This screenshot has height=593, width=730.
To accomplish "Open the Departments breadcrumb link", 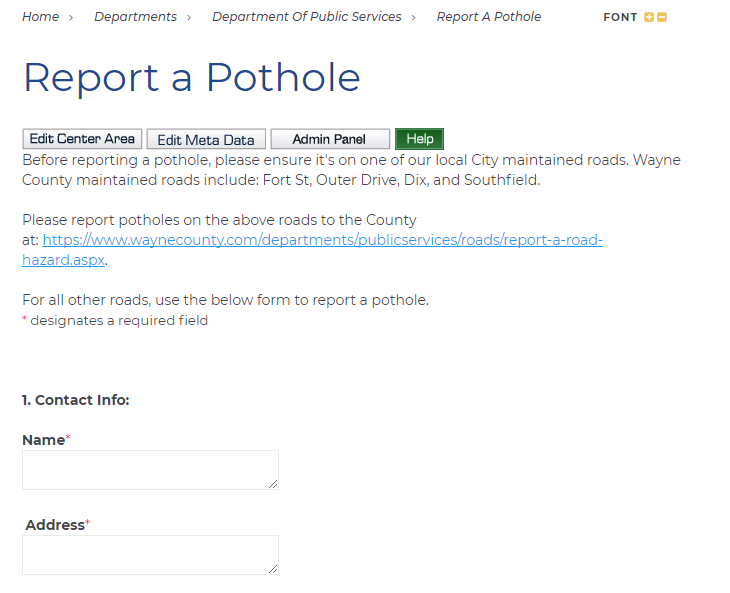I will [x=135, y=17].
